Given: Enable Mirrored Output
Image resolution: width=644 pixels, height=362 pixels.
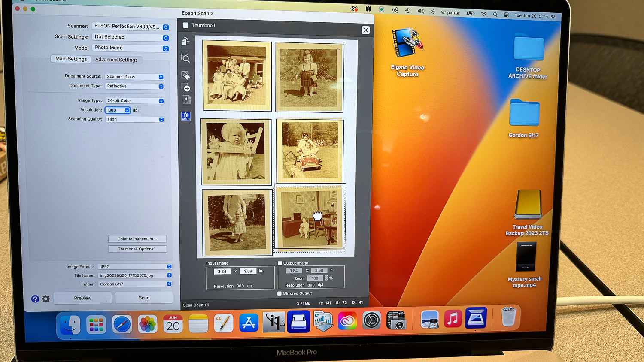Looking at the screenshot, I should click(x=279, y=293).
